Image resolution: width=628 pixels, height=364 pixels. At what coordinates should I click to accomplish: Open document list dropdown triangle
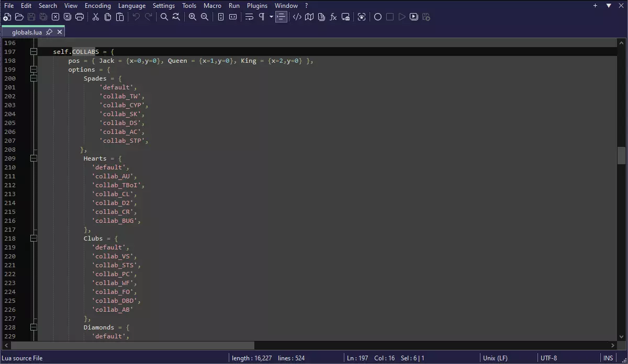[x=609, y=5]
